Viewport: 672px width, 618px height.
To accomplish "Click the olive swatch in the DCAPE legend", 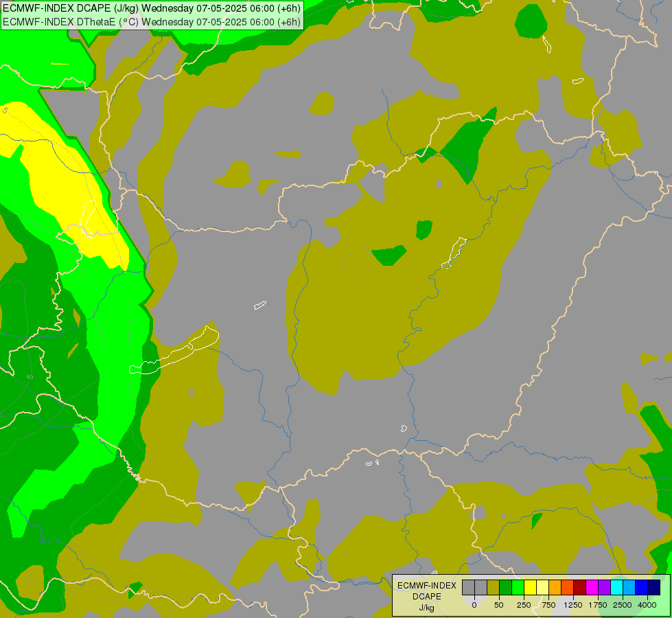I will click(x=494, y=587).
